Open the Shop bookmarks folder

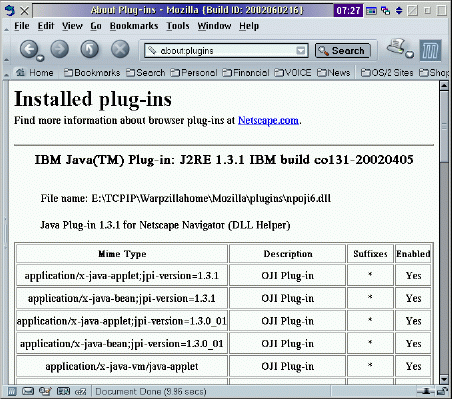[x=434, y=72]
